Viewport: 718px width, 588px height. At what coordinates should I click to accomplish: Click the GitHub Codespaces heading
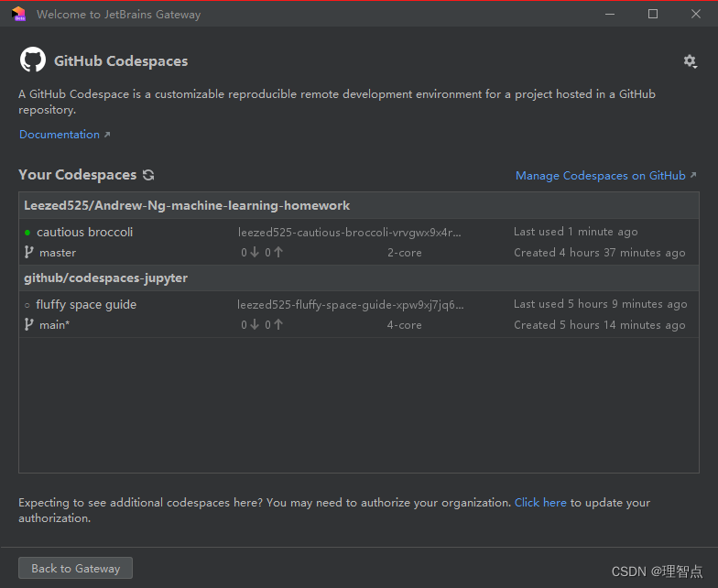tap(121, 60)
